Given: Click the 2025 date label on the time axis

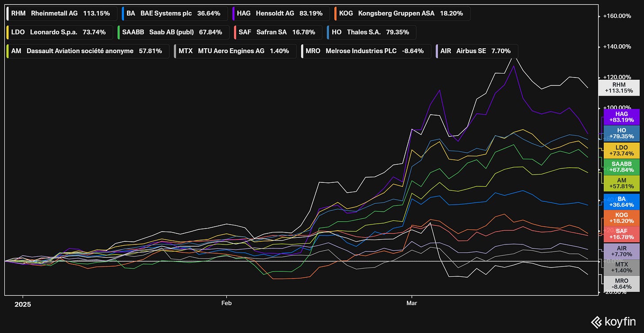Looking at the screenshot, I should (22, 304).
